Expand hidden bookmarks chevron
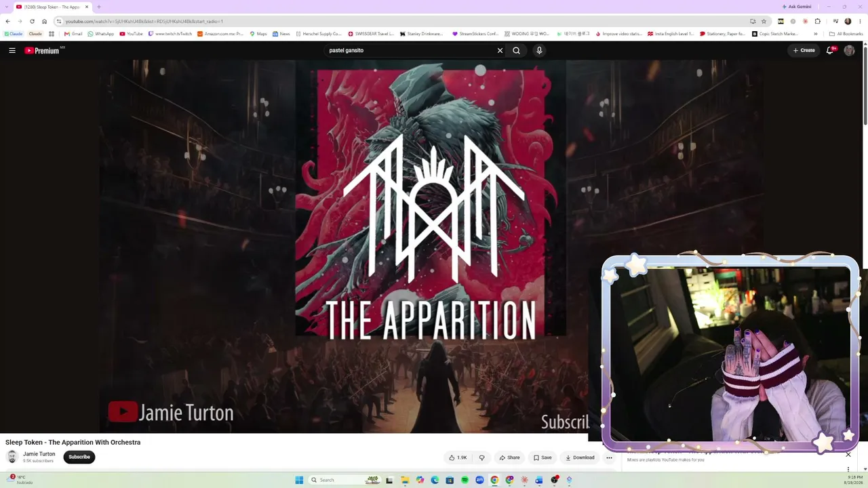Screen dimensions: 868x488 pyautogui.click(x=816, y=34)
